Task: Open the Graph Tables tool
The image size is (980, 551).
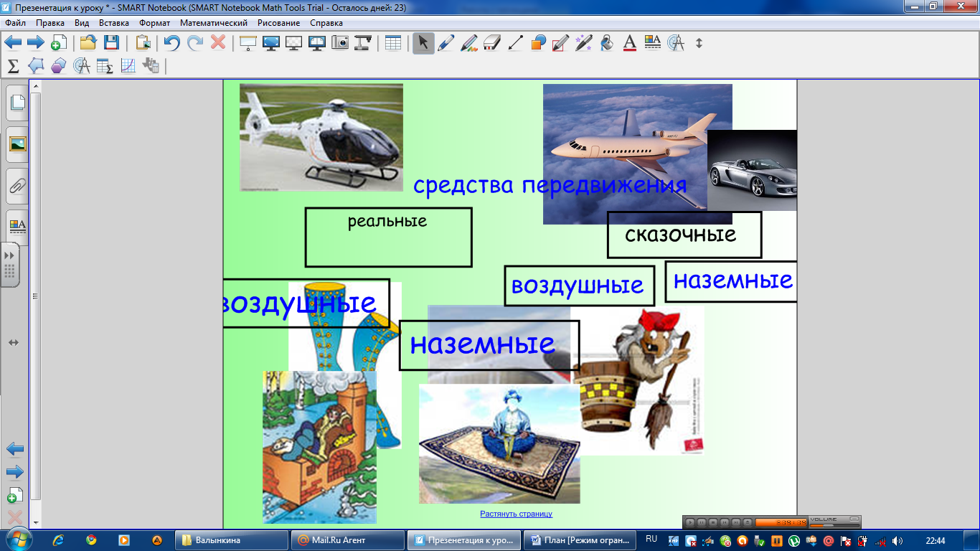Action: point(105,66)
